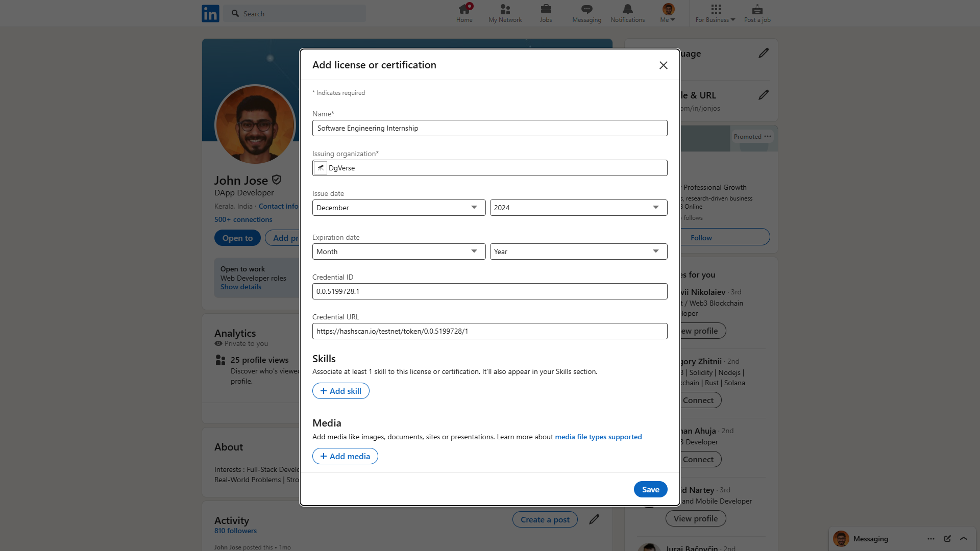The height and width of the screenshot is (551, 980).
Task: Expand the For Business grid menu
Action: [x=715, y=13]
